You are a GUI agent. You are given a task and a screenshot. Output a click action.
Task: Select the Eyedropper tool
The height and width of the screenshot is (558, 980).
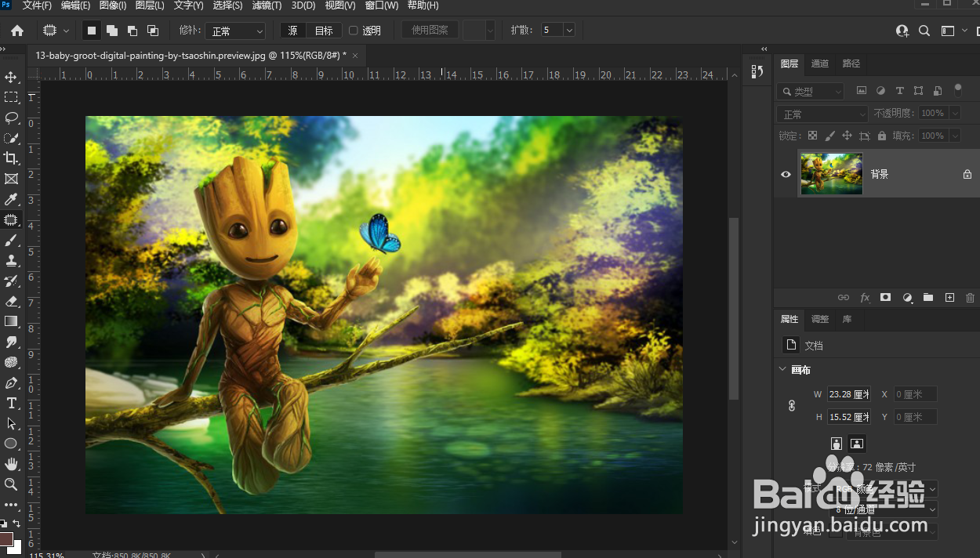(11, 199)
